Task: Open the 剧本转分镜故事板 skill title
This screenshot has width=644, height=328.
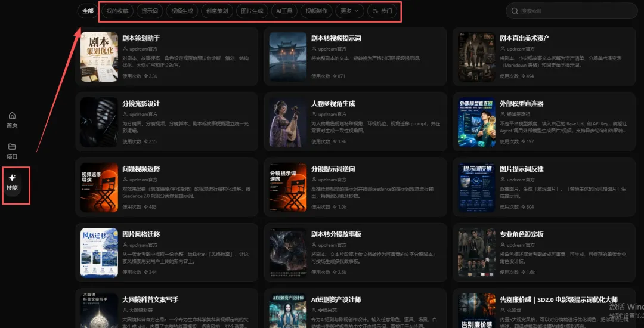Action: (x=336, y=234)
